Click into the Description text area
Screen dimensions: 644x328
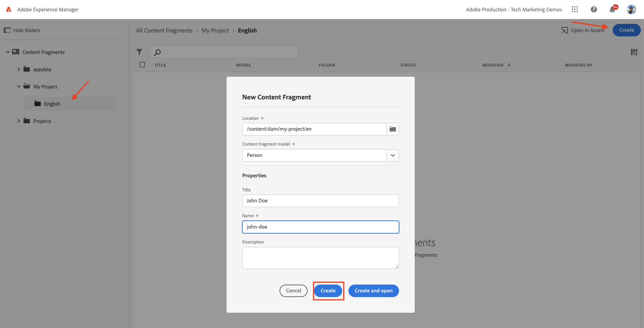click(x=320, y=258)
